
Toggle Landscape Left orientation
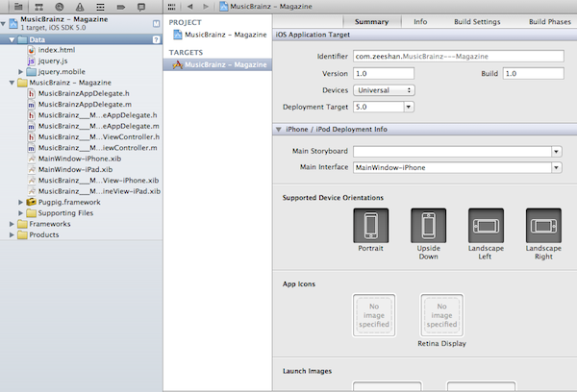coord(486,226)
